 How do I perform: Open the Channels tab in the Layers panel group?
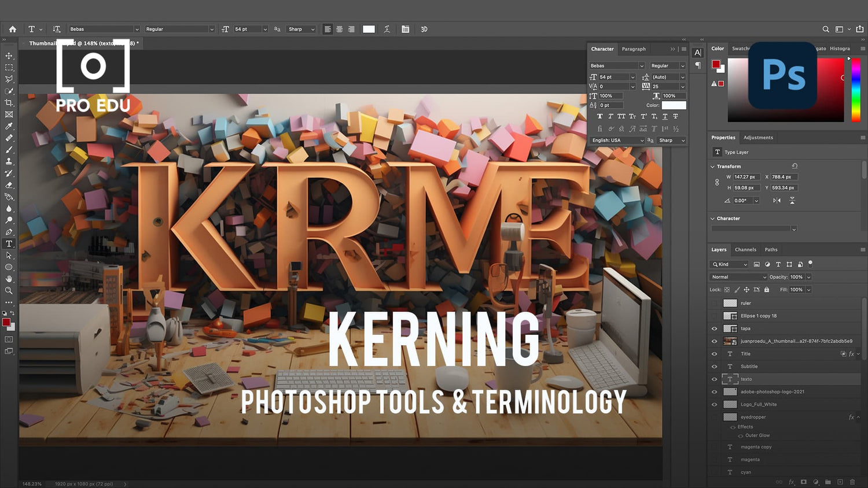745,249
